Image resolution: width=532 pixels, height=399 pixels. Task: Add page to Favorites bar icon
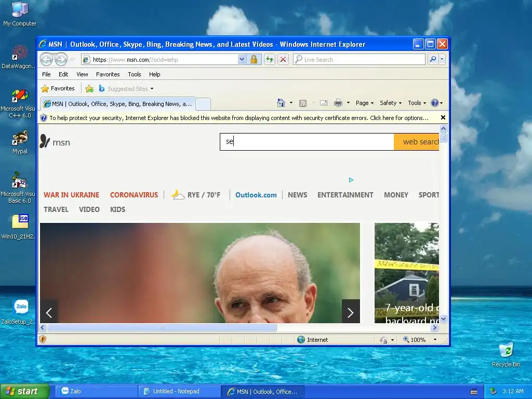pos(89,89)
